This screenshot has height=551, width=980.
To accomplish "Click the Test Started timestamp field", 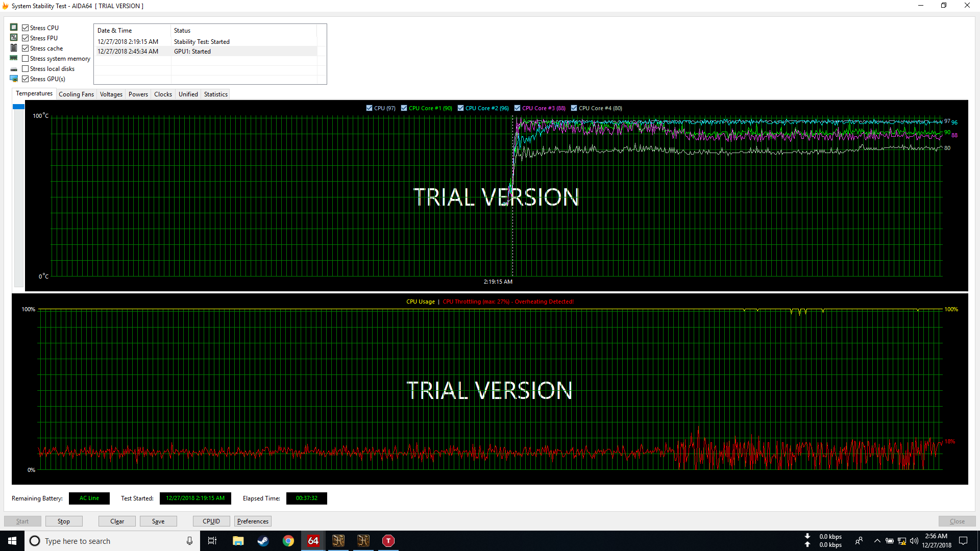I will click(x=195, y=498).
